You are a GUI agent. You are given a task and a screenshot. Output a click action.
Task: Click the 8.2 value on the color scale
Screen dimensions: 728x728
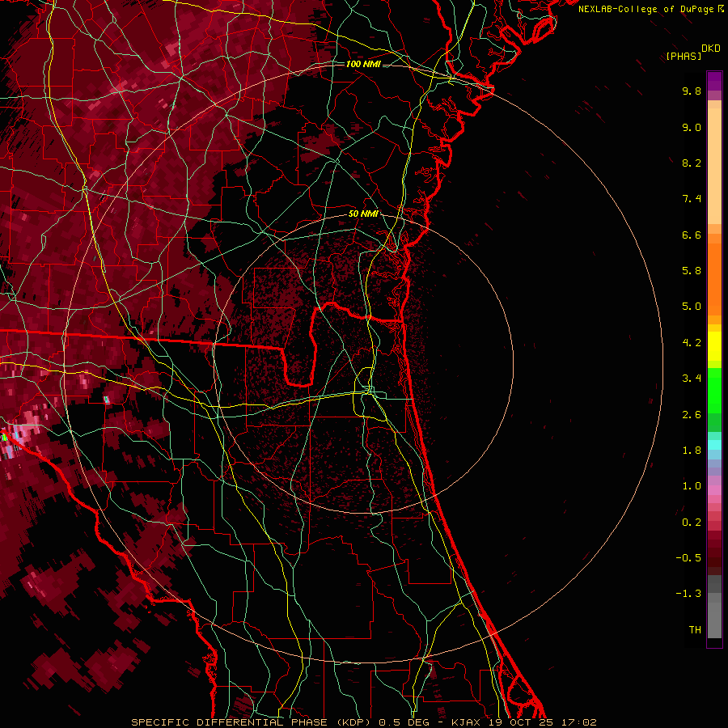[692, 163]
